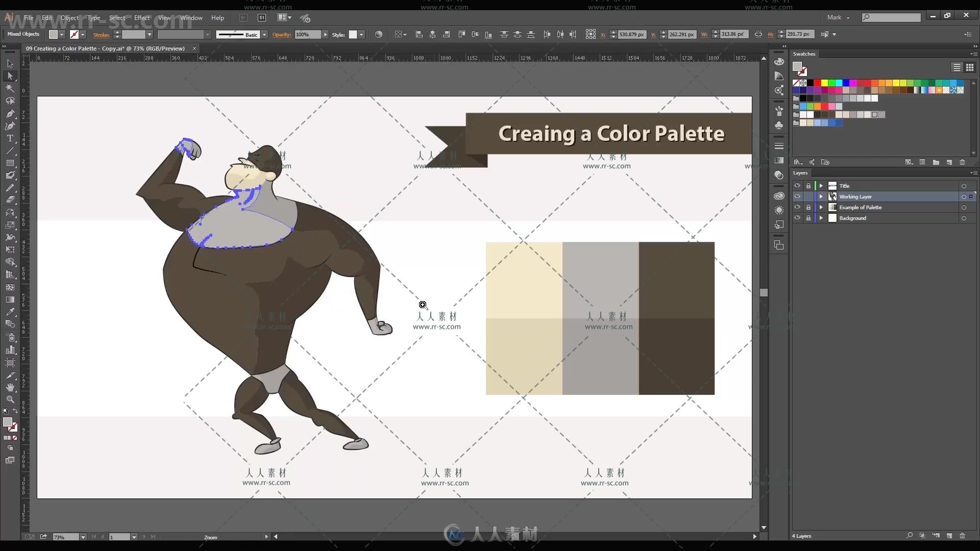Open the Object menu

(x=69, y=17)
